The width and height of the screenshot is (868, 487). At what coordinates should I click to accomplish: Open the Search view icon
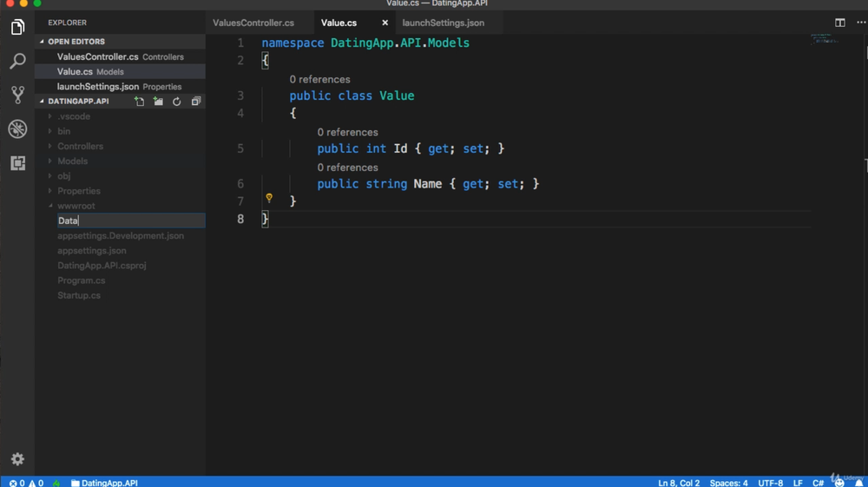pos(17,61)
